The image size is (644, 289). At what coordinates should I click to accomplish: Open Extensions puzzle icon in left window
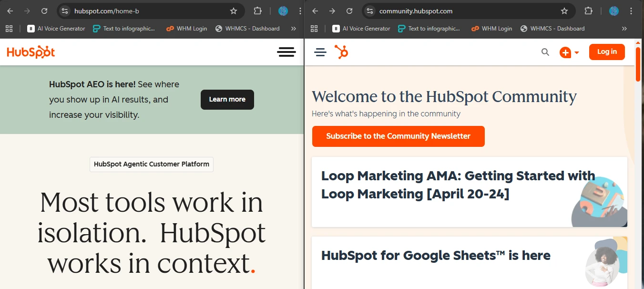tap(257, 11)
